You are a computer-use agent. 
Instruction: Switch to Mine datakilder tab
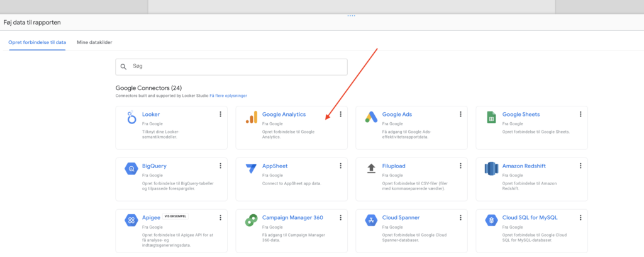pyautogui.click(x=94, y=42)
